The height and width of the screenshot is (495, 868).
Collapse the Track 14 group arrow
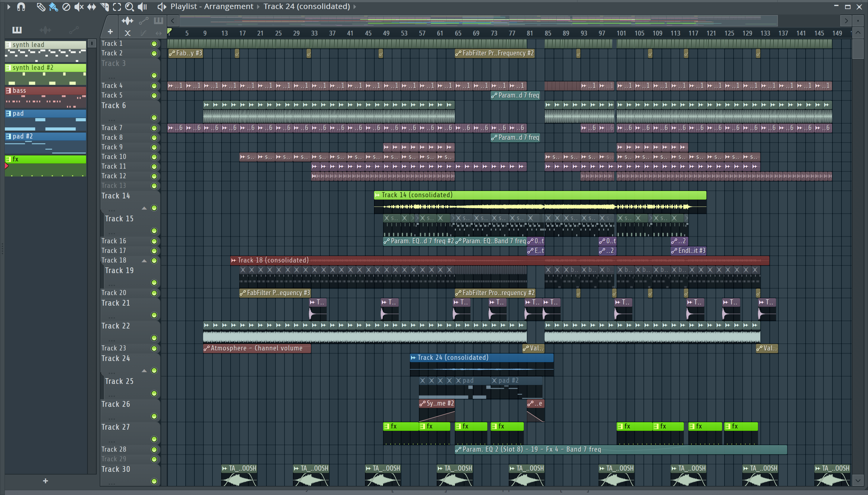pos(144,208)
